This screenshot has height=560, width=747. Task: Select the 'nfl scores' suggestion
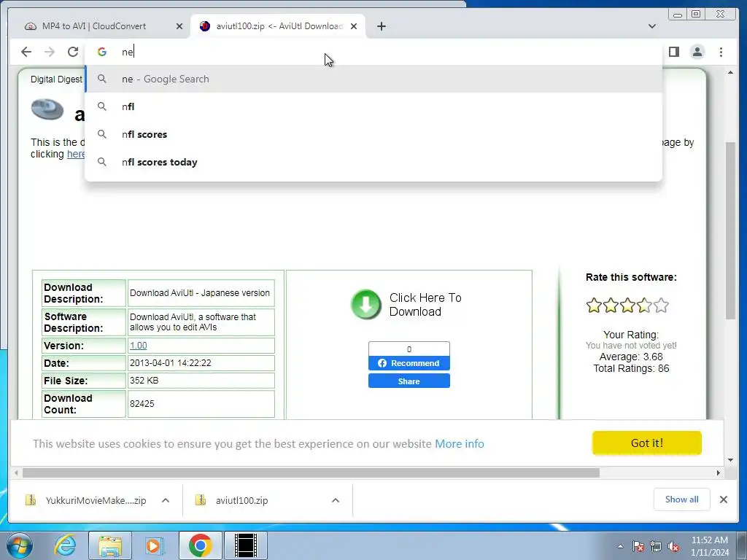click(x=373, y=134)
